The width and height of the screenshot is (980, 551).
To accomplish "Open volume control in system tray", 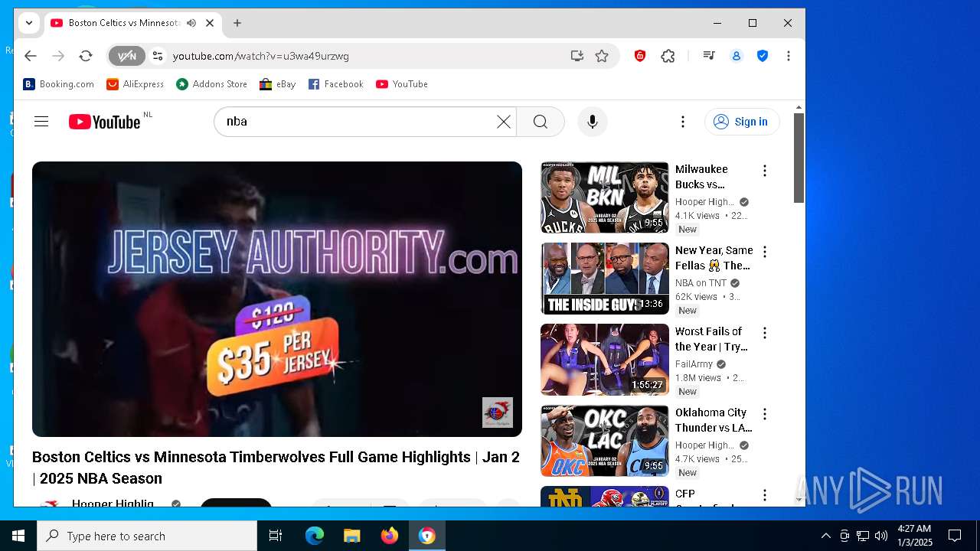I will [880, 536].
